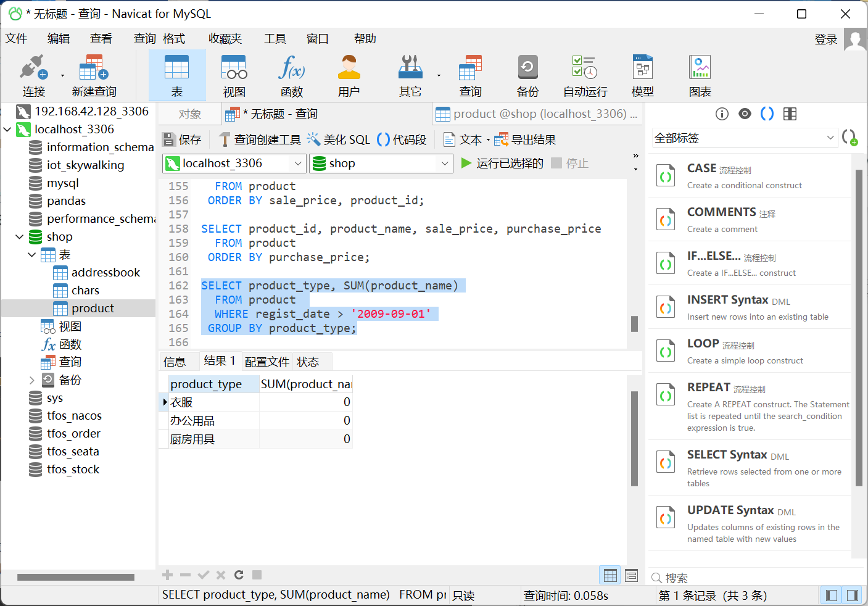
Task: Click the left tree horizontal scrollbar
Action: point(76,578)
